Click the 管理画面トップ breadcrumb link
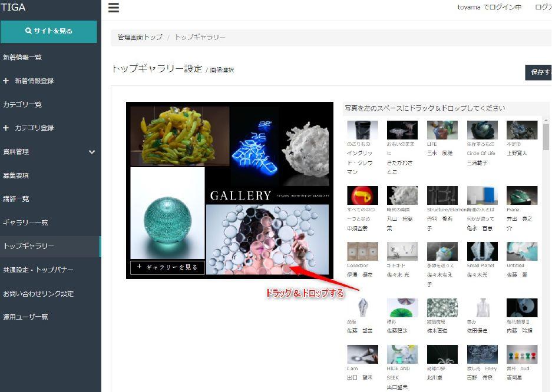Screen dimensions: 552x392 tap(140, 37)
